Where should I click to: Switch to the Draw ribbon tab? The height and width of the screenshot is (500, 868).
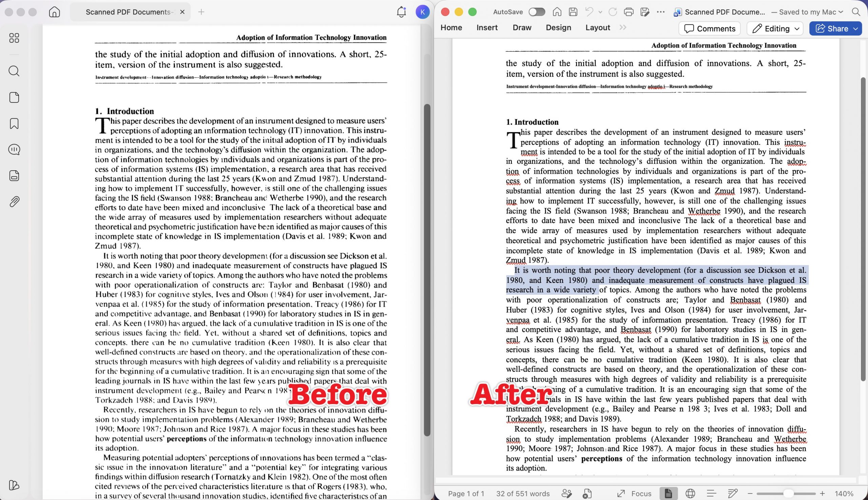(522, 28)
